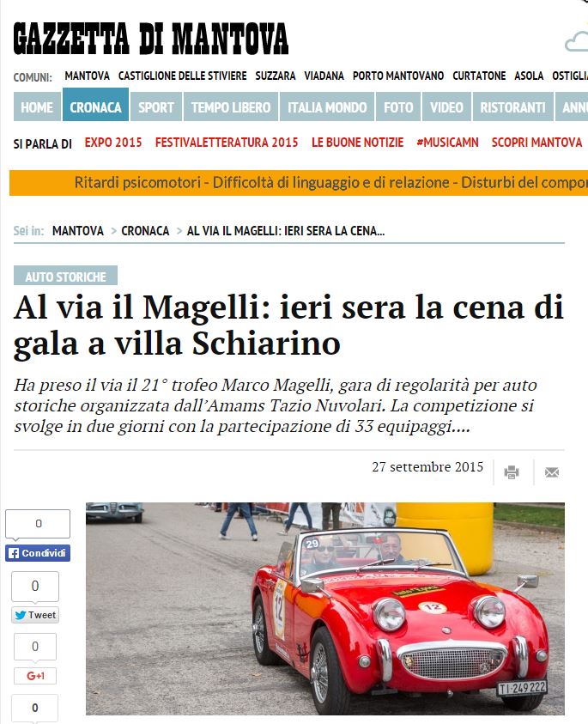Click the Auto Storiche category tag
Image resolution: width=588 pixels, height=724 pixels.
tap(65, 276)
